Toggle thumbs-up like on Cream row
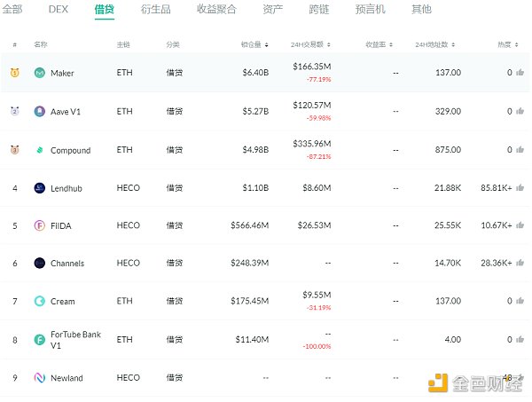Viewport: 532px width, 402px height. pyautogui.click(x=520, y=302)
